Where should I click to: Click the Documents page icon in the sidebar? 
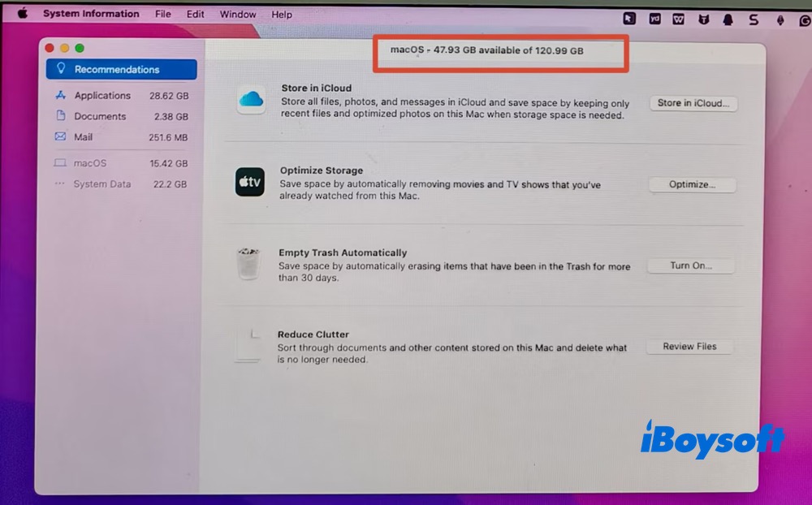coord(61,115)
